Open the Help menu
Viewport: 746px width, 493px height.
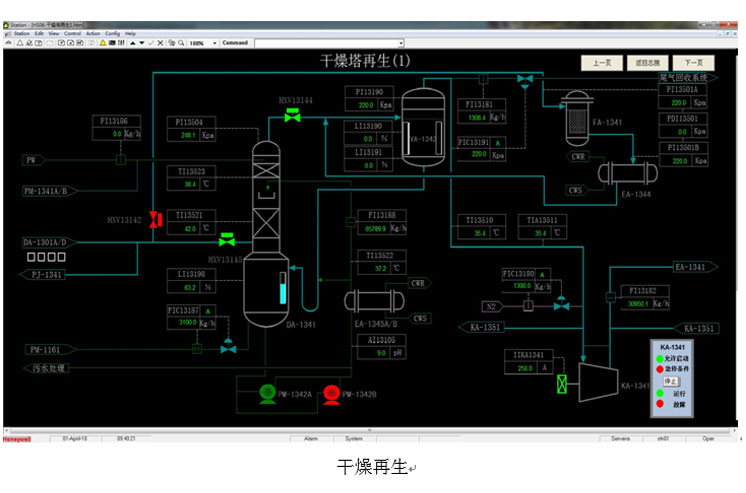point(130,34)
